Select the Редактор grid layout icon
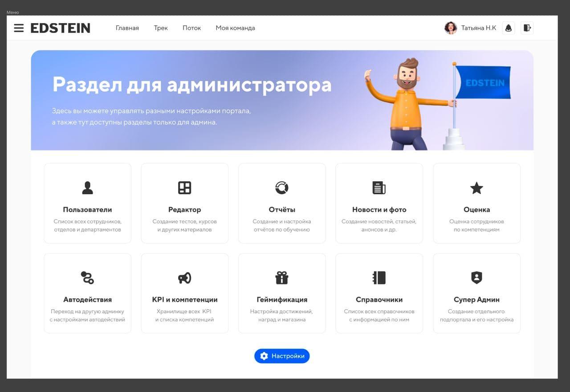This screenshot has height=392, width=570. point(184,188)
